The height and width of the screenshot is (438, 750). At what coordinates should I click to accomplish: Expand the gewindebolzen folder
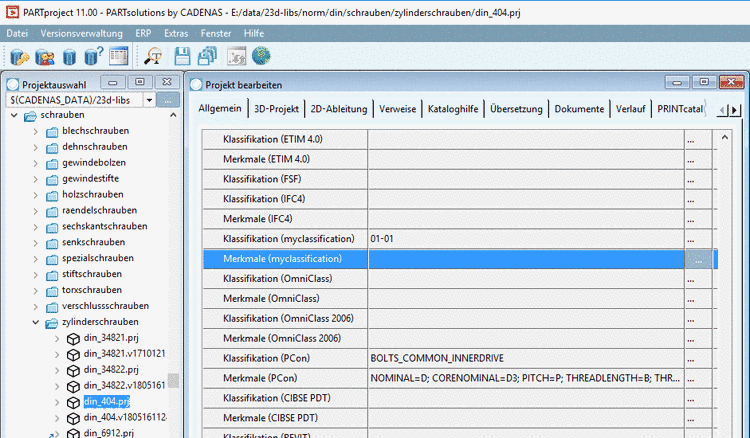[35, 164]
